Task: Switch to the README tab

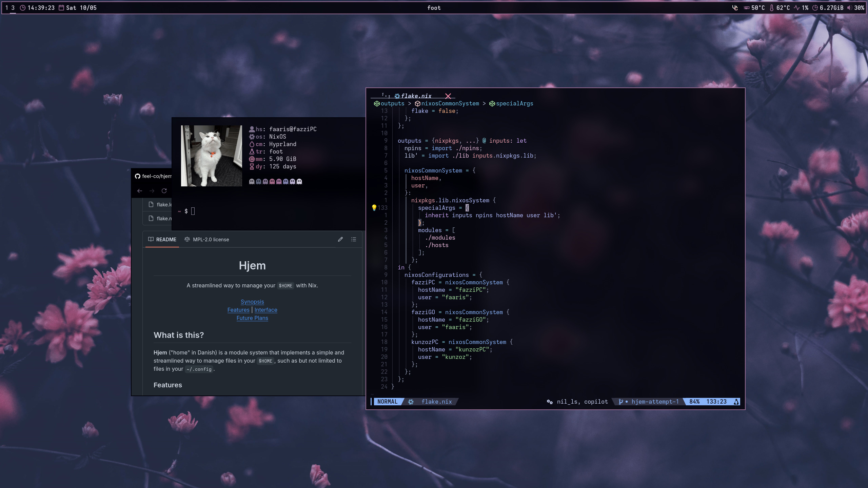Action: pyautogui.click(x=162, y=239)
